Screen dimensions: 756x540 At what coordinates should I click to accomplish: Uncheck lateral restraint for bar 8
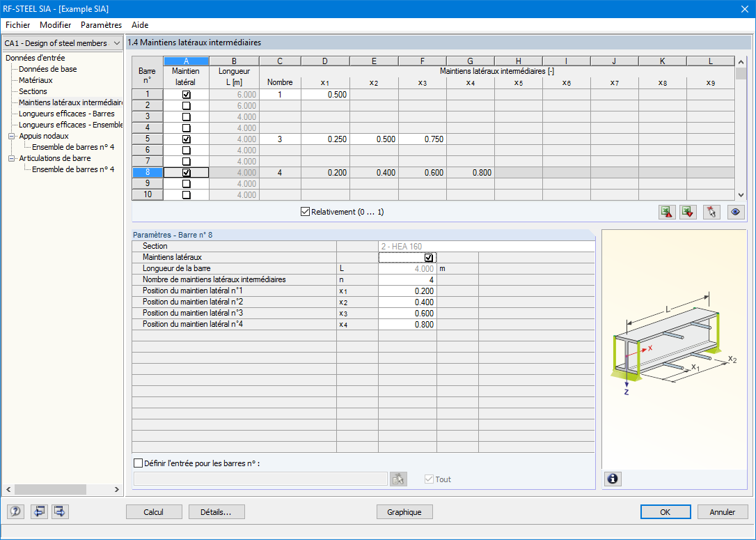[186, 172]
